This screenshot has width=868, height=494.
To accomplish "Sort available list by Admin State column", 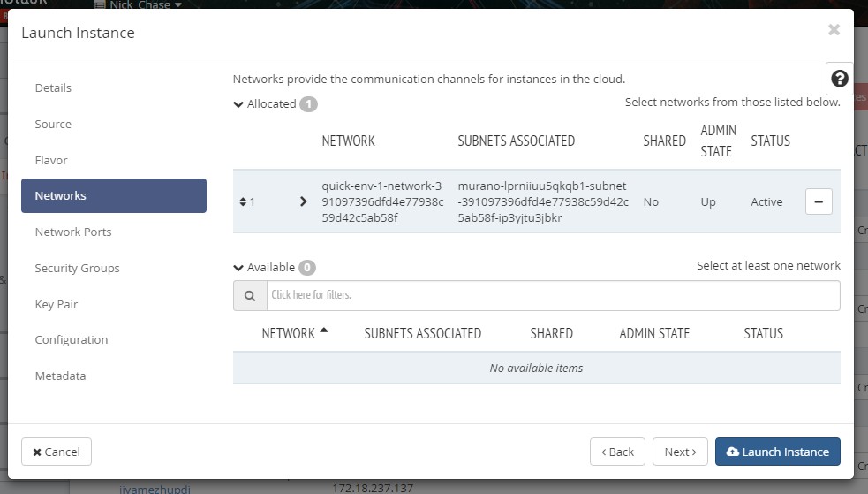I will (x=654, y=333).
